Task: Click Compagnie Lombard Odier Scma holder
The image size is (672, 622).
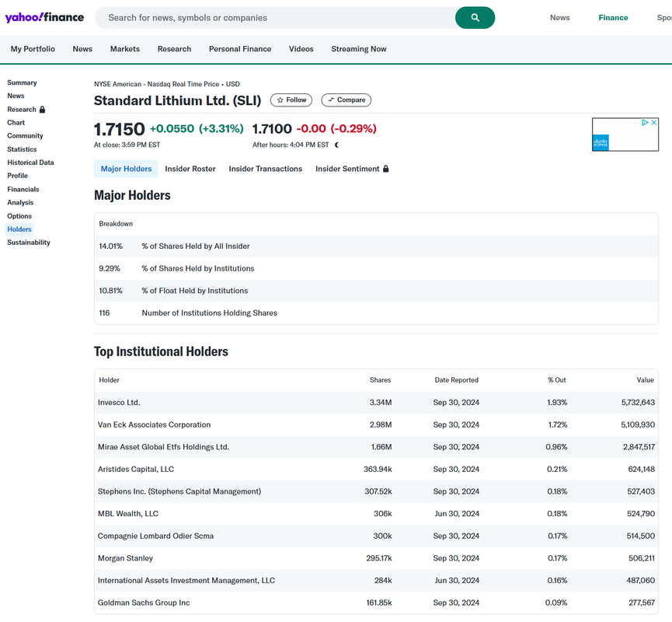Action: click(155, 536)
